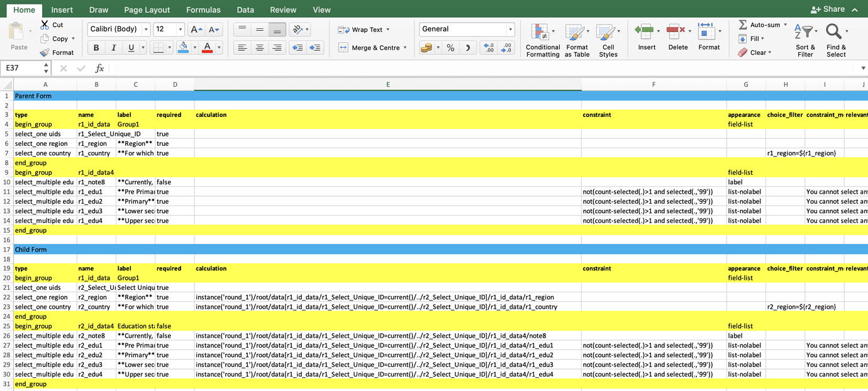Viewport: 868px width, 391px height.
Task: Switch to the Formulas tab
Action: point(203,9)
